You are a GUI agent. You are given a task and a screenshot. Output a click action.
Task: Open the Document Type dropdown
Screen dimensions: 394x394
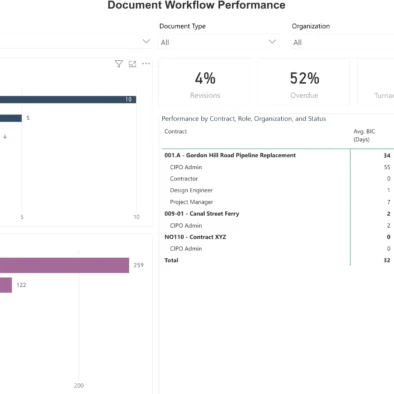(218, 42)
